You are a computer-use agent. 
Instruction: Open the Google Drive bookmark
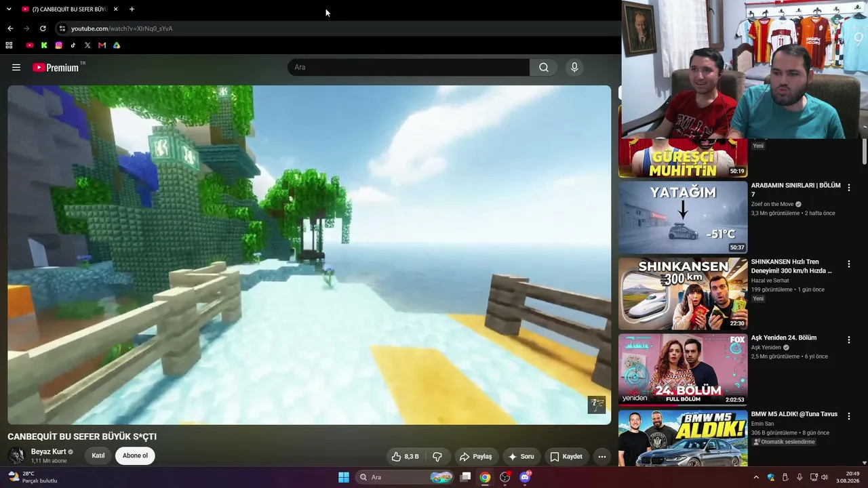tap(117, 45)
